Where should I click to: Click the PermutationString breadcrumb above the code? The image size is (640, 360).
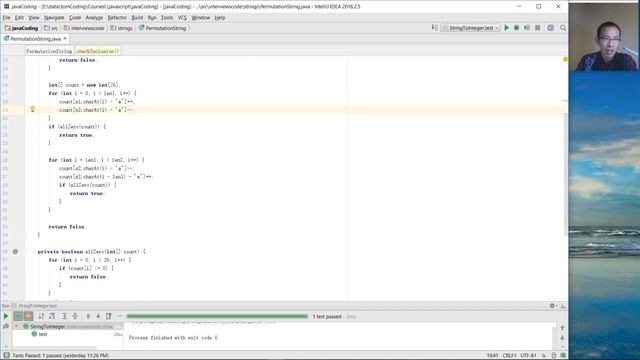tap(49, 51)
